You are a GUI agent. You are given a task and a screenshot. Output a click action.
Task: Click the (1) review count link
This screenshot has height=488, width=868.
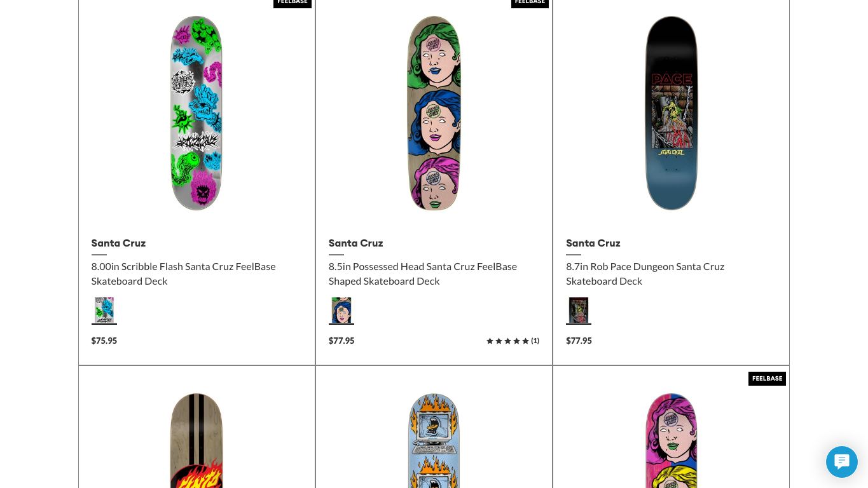[x=535, y=341]
